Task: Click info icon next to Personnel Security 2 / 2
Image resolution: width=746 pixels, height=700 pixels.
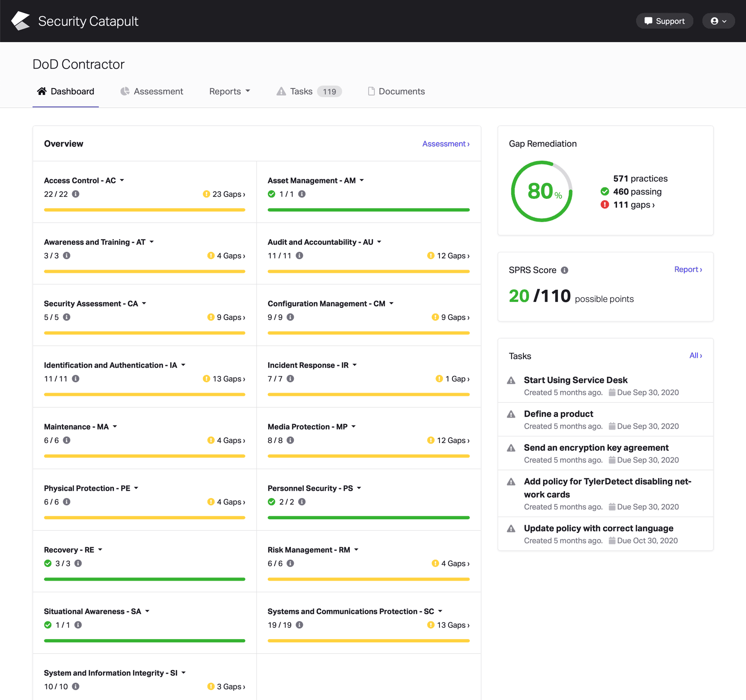Action: point(302,502)
